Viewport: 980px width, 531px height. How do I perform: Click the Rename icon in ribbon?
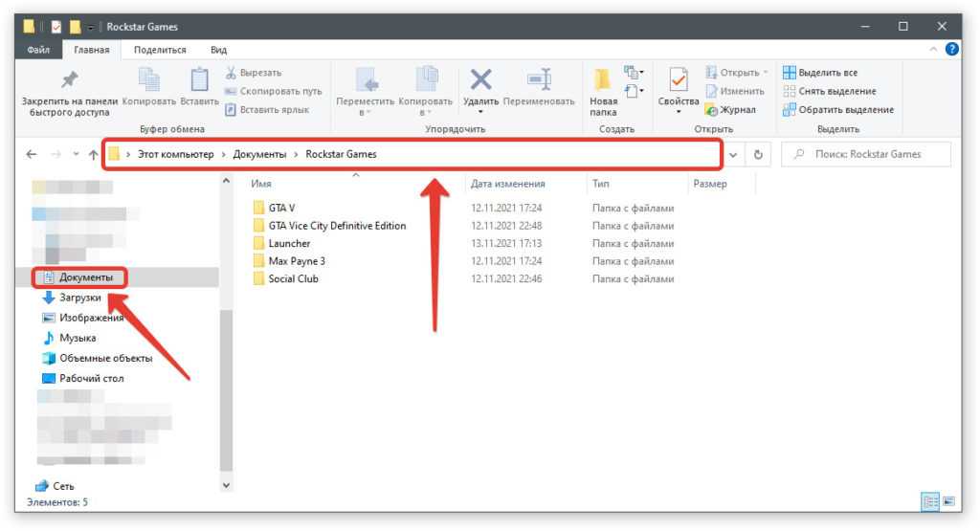[539, 79]
